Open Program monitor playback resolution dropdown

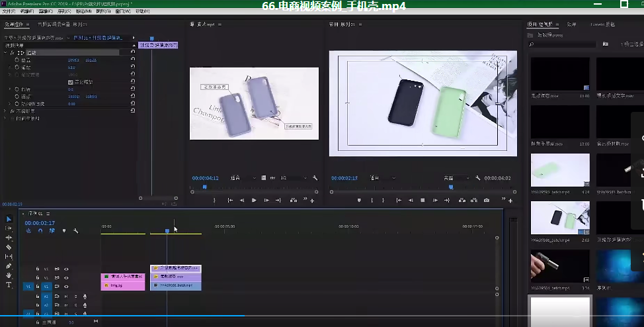tap(458, 178)
